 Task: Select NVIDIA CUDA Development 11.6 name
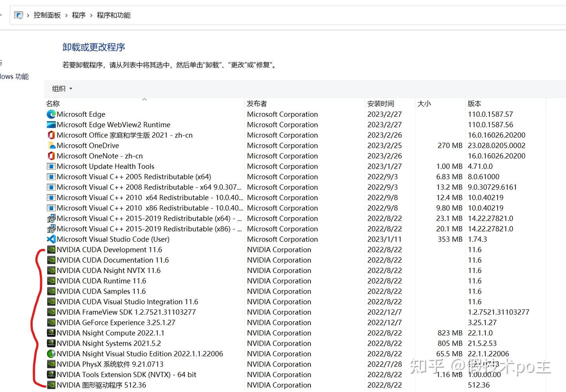tap(109, 250)
